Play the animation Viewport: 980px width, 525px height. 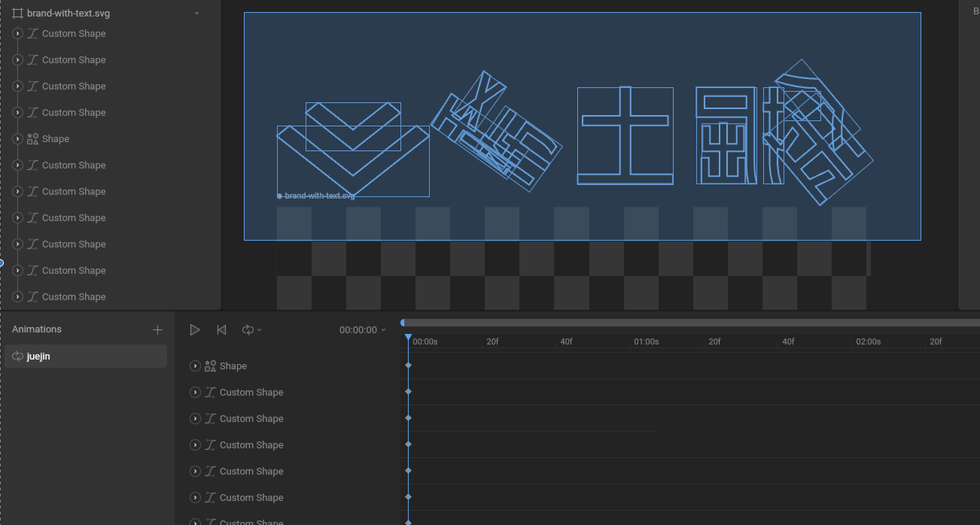coord(195,329)
